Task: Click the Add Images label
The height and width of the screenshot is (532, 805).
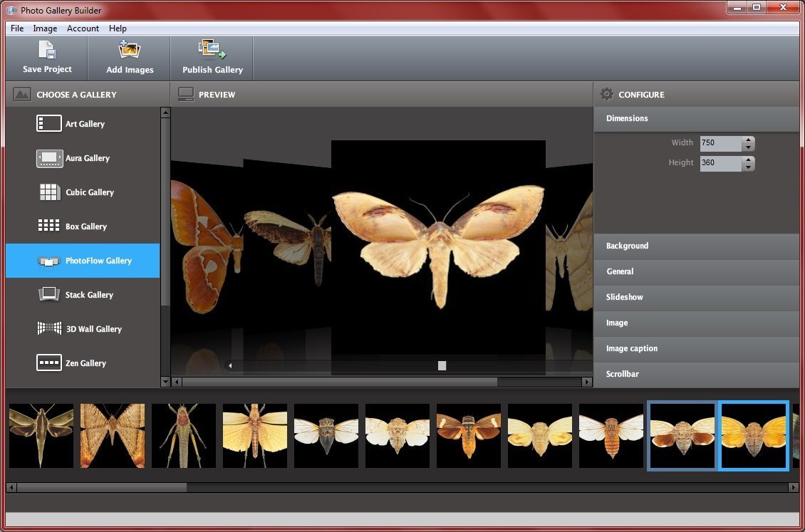Action: [x=130, y=70]
